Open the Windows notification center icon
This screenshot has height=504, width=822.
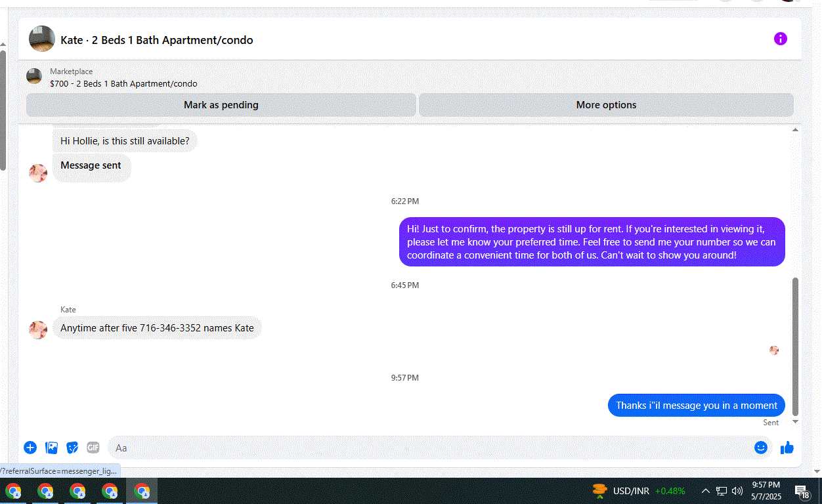tap(802, 492)
